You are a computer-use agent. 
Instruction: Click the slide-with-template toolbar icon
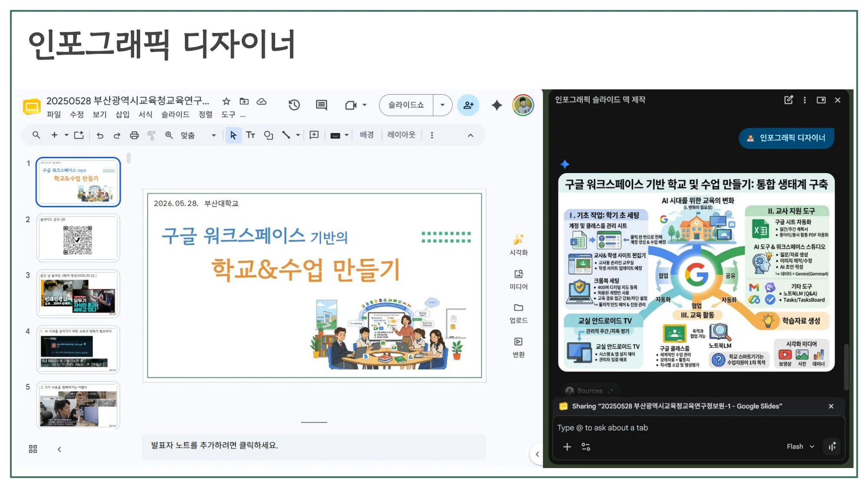(79, 135)
